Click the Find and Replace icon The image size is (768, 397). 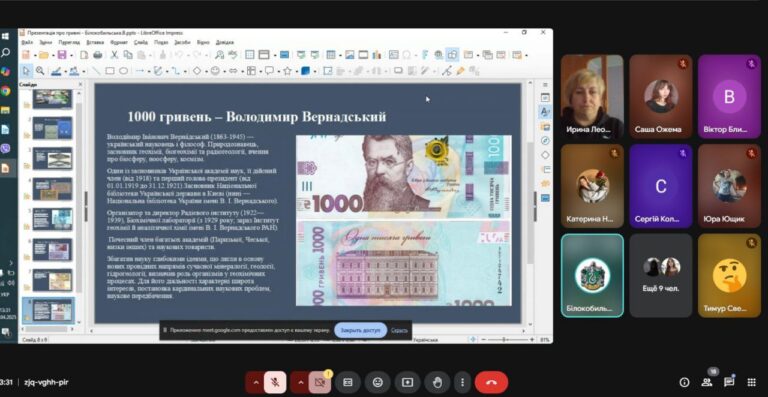coord(219,55)
